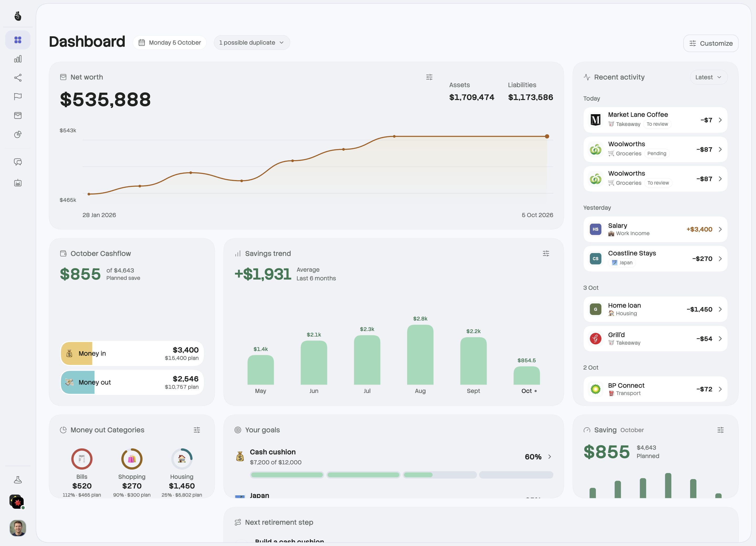The width and height of the screenshot is (756, 546).
Task: Select the Oct savings bar
Action: (x=526, y=375)
